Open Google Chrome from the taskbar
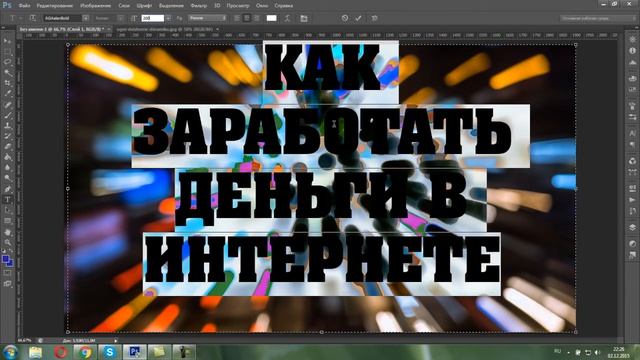640x360 pixels. (x=85, y=352)
